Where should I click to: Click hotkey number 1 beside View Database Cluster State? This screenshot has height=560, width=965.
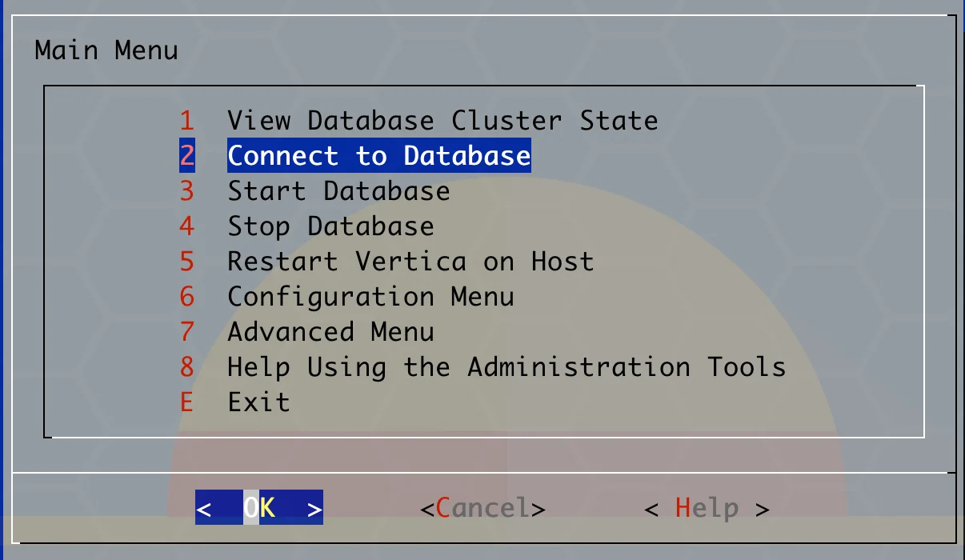pyautogui.click(x=186, y=121)
